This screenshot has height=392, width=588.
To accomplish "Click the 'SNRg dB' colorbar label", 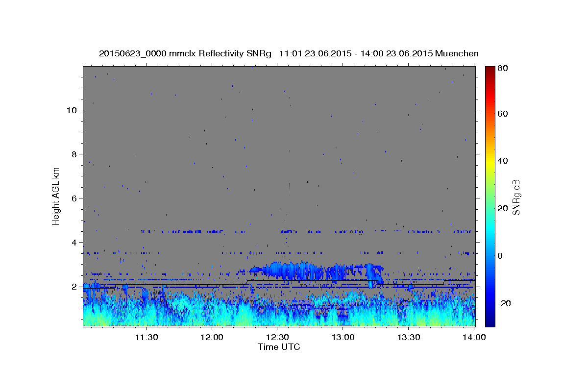I will [x=516, y=197].
